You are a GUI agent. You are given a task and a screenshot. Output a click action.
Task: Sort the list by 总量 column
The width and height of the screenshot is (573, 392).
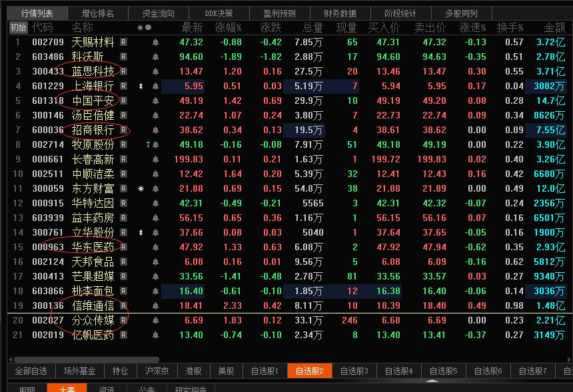click(x=312, y=27)
